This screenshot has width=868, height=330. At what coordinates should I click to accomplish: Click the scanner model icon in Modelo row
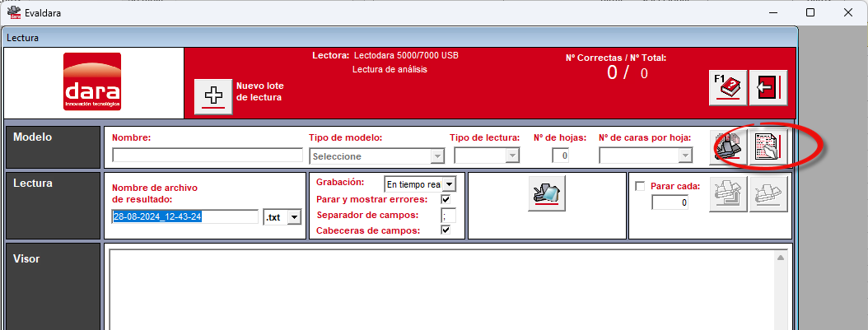tap(729, 147)
